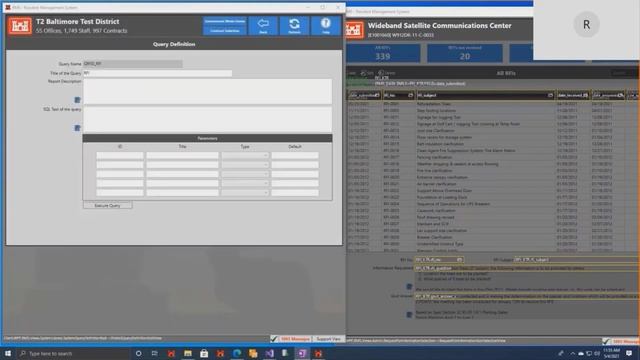Open the filter icon on the rfi_subject column header
This screenshot has width=640, height=360.
tap(550, 95)
